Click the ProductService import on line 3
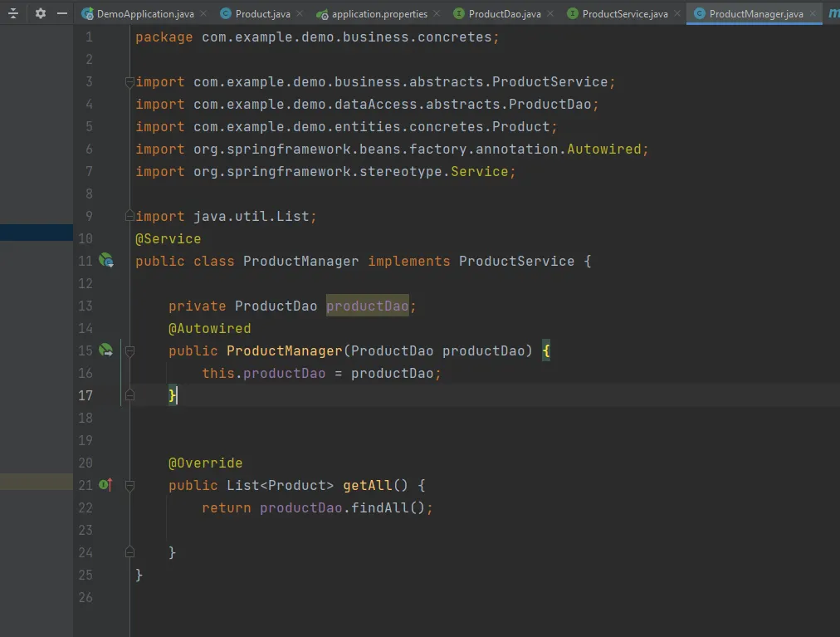The width and height of the screenshot is (840, 637). point(375,81)
